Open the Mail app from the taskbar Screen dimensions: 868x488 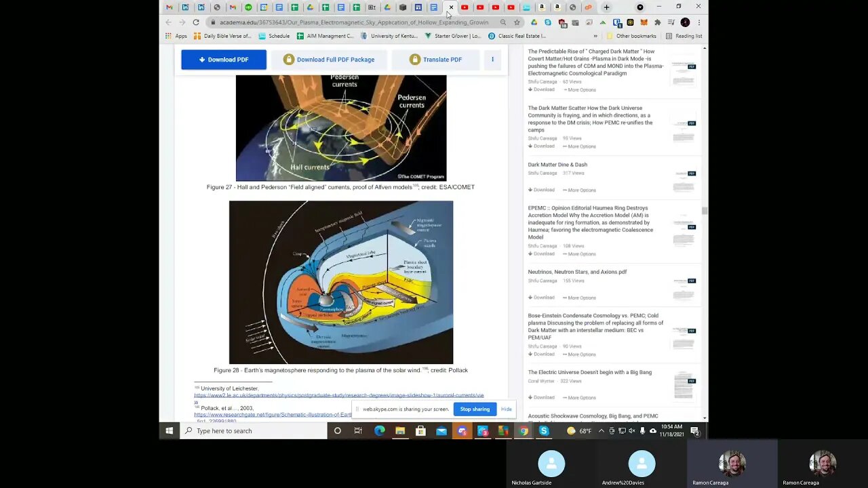441,430
